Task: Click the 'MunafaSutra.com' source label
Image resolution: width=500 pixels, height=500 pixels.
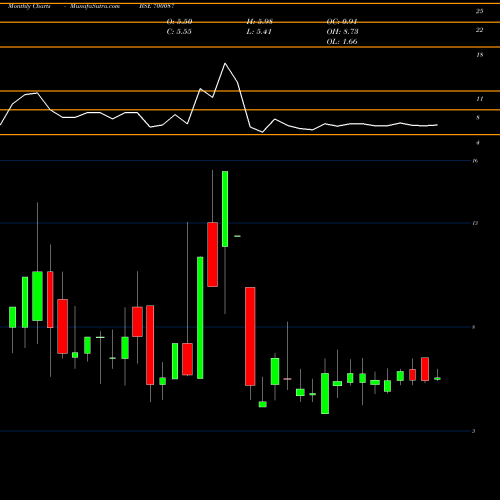Action: point(95,6)
